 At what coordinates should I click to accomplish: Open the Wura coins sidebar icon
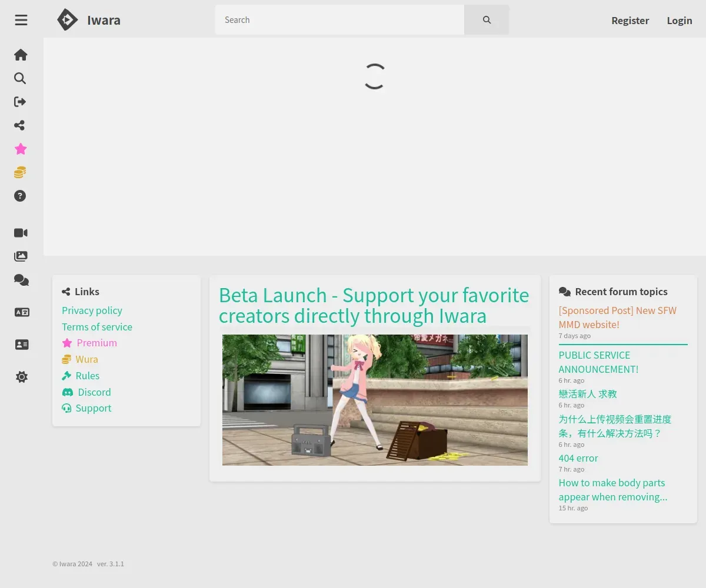coord(20,172)
